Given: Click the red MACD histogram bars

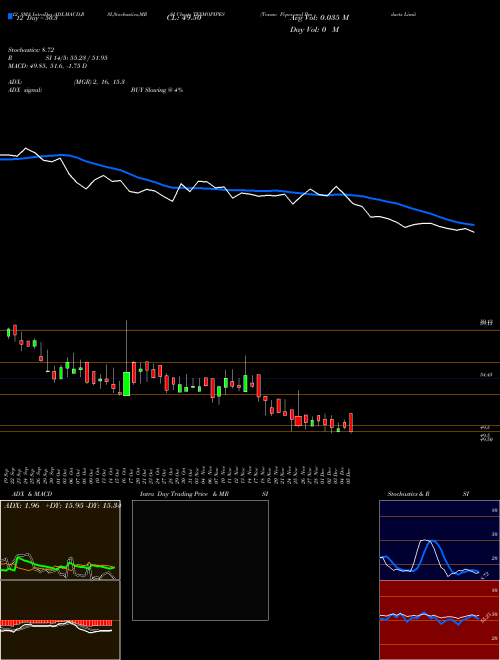Looking at the screenshot, I should (x=56, y=623).
